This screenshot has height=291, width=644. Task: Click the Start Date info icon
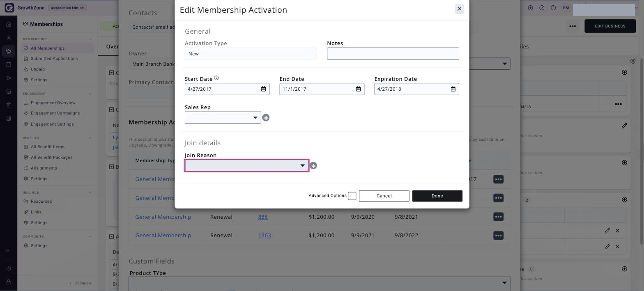tap(216, 78)
